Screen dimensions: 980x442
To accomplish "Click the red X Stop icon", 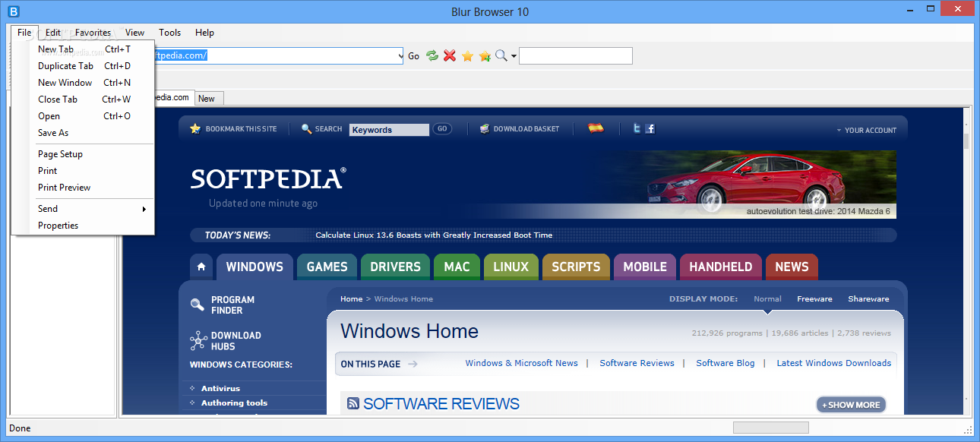I will click(x=450, y=55).
